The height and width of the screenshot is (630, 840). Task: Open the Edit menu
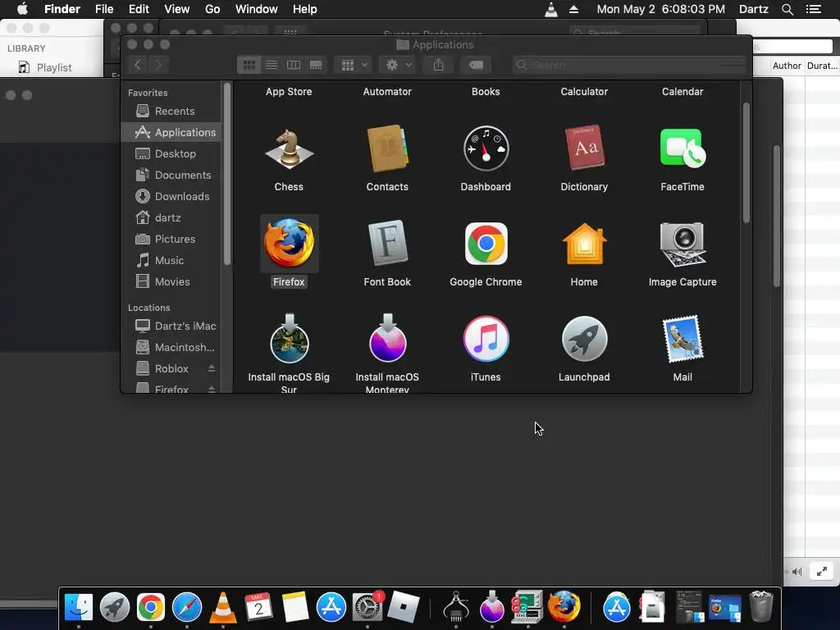tap(139, 9)
